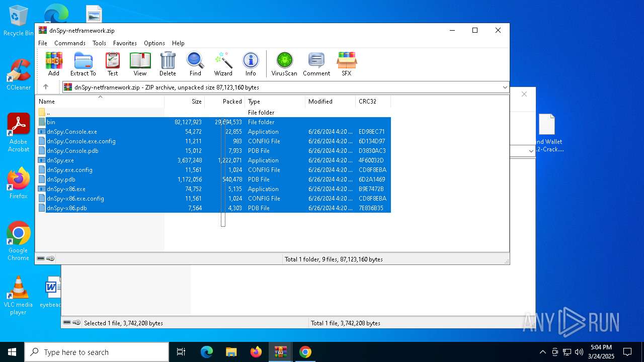Screen dimensions: 644x362
Task: Expand the dropdown in the background window
Action: tap(531, 151)
